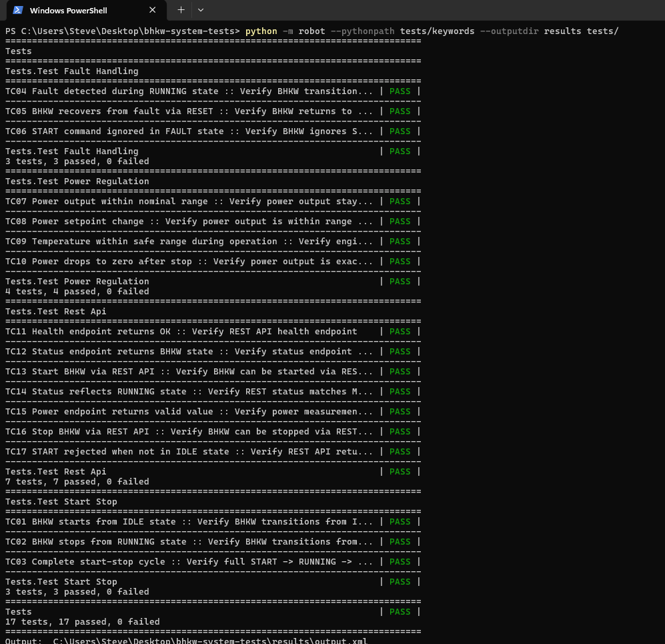Screen dimensions: 665x644
Task: Close the Windows PowerShell tab
Action: [x=153, y=10]
